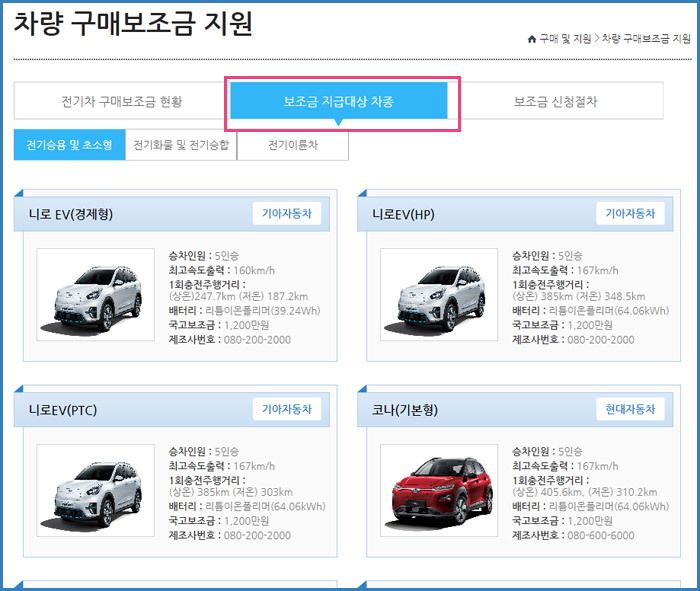The height and width of the screenshot is (591, 700).
Task: Click the 기아자동차 badge on 니로EV(PTC)
Action: (x=287, y=409)
